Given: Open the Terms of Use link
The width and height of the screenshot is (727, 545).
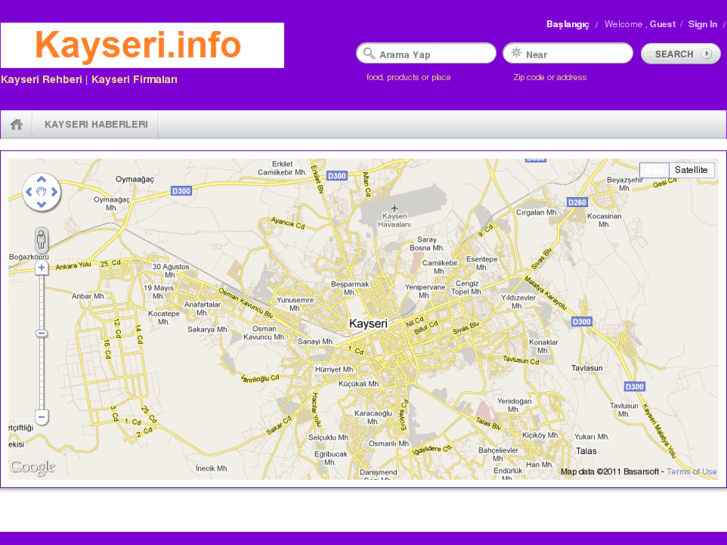Looking at the screenshot, I should (692, 472).
